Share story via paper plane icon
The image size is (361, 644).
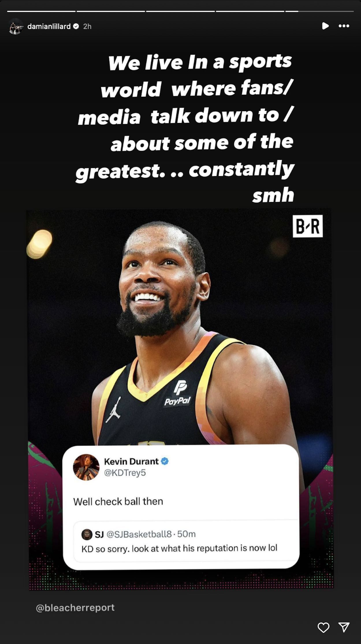[x=344, y=627]
